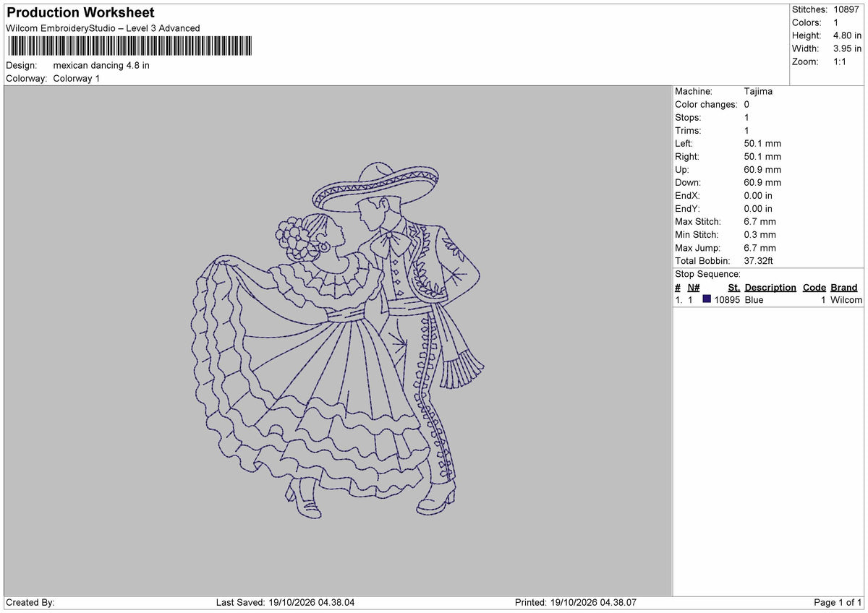The width and height of the screenshot is (868, 613).
Task: Click stitch count 10895 in stop row
Action: point(727,300)
